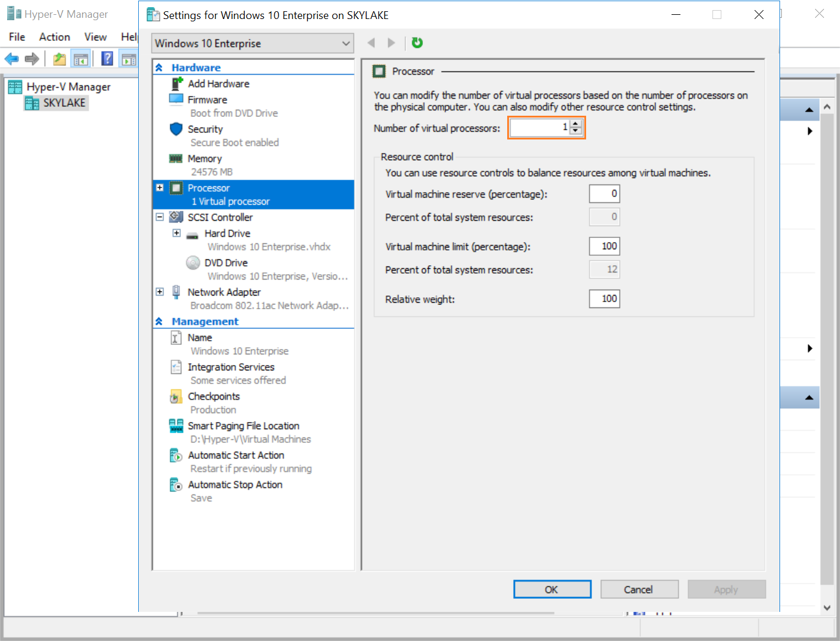Collapse first Actions section in Hyper-V Manager
Viewport: 840px width, 641px height.
point(809,110)
